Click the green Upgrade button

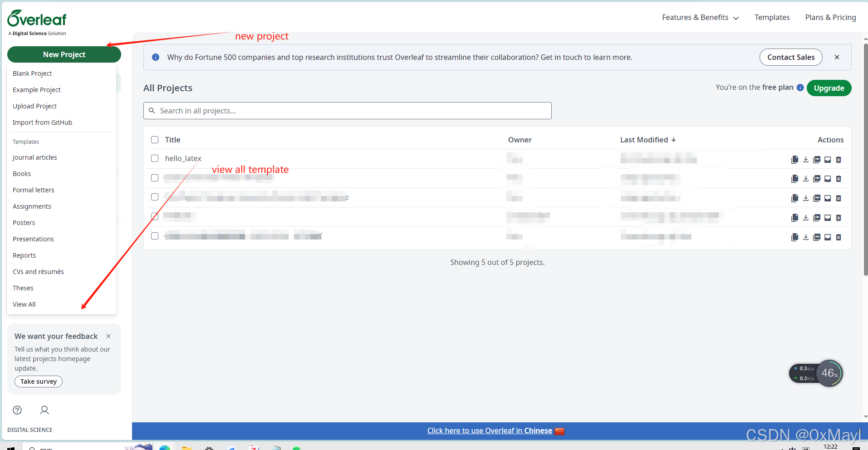829,88
